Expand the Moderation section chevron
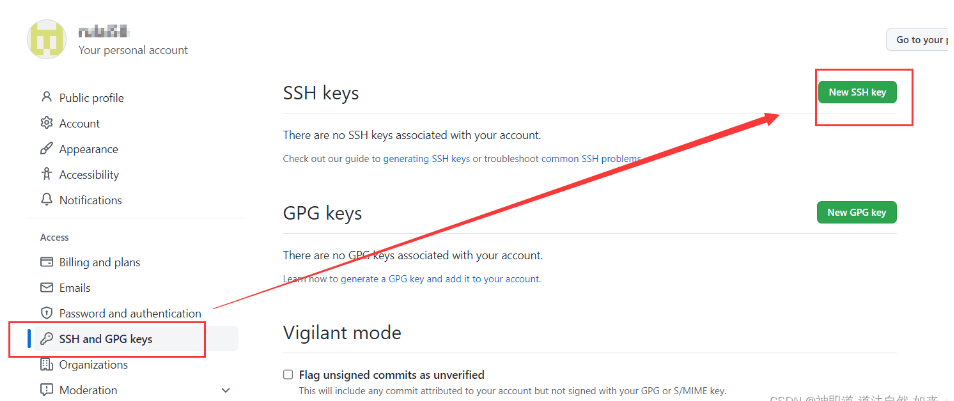Viewport: 954px width, 401px height. (x=226, y=390)
